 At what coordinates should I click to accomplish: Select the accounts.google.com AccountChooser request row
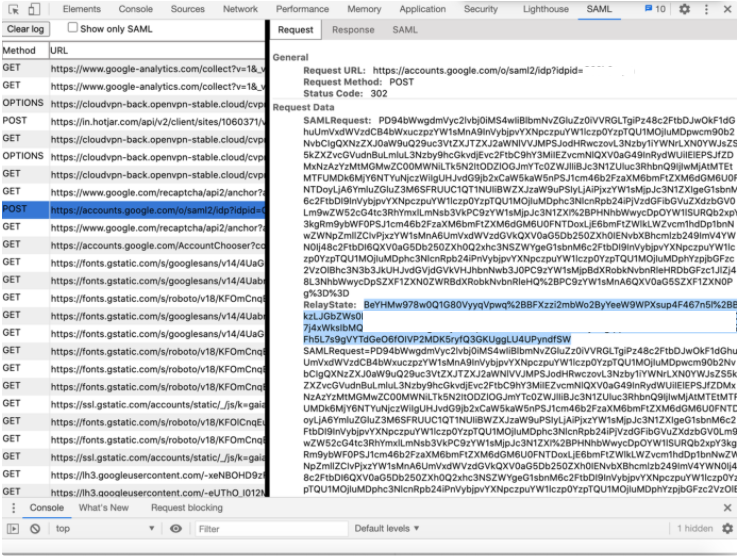(x=134, y=245)
